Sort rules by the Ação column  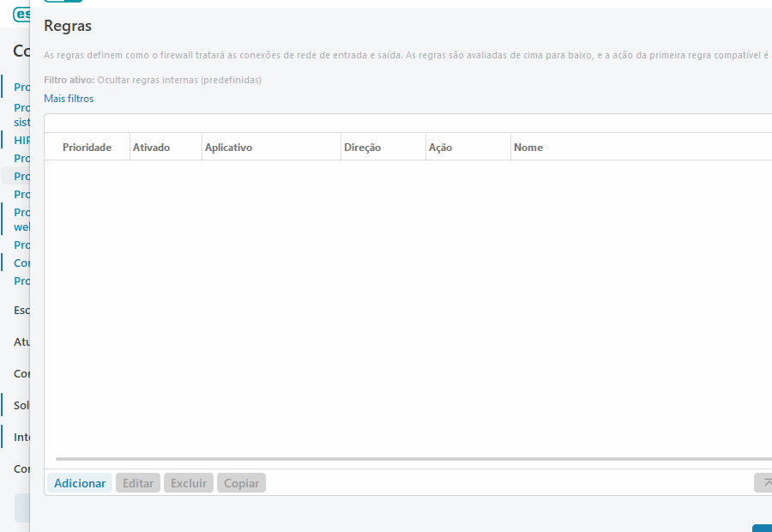(x=439, y=147)
